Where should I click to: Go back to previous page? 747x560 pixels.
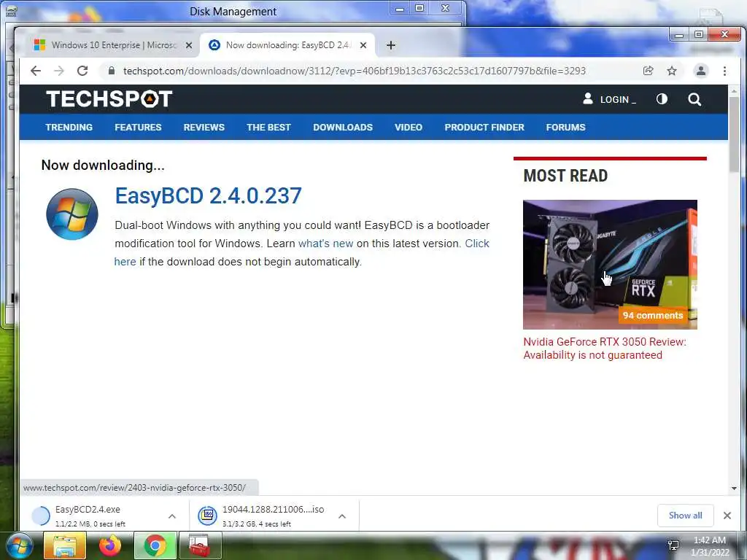tap(36, 71)
